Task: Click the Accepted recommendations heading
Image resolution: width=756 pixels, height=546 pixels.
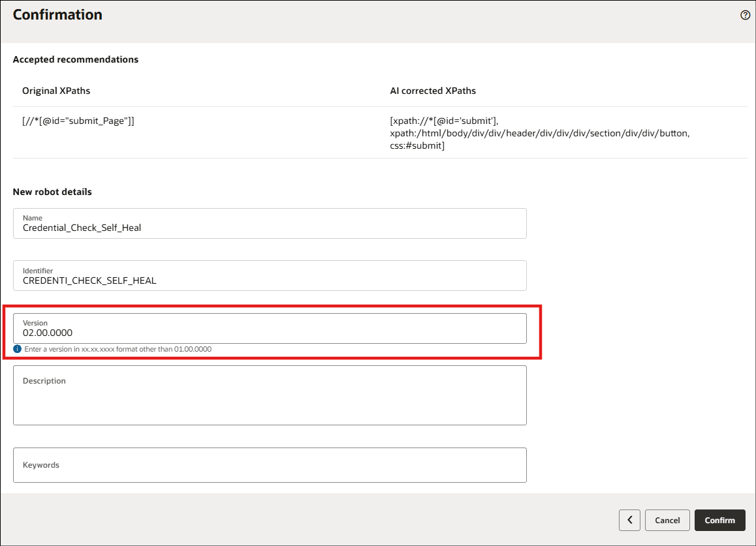Action: click(x=76, y=59)
